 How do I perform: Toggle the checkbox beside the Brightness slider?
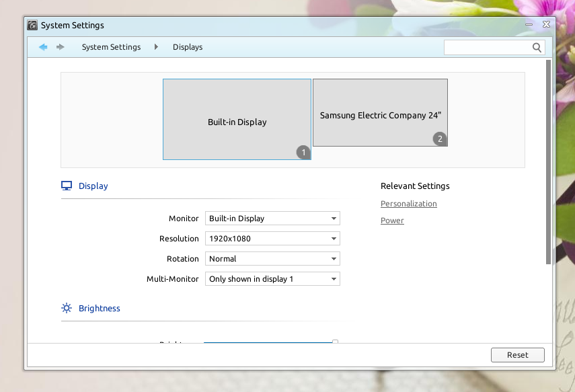point(335,342)
